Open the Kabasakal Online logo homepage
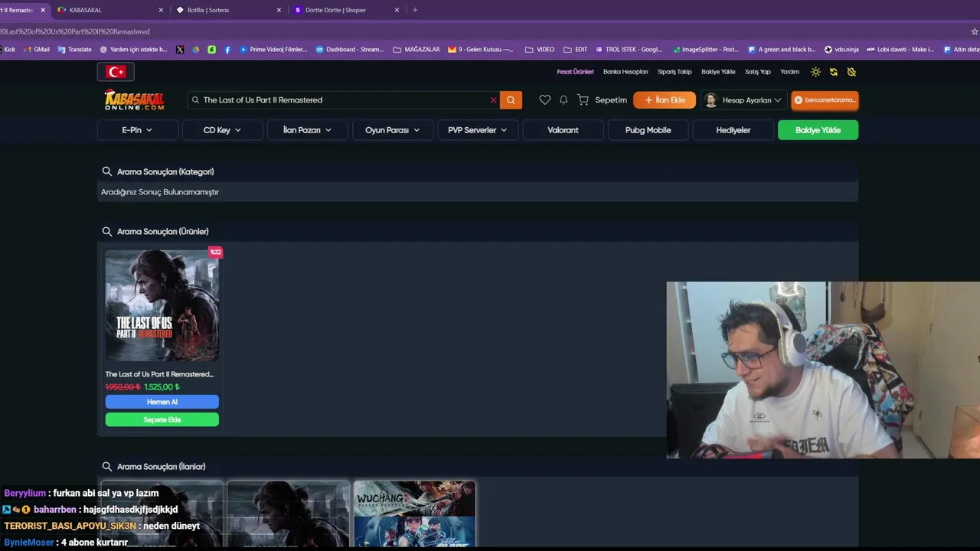This screenshot has width=980, height=551. tap(134, 99)
